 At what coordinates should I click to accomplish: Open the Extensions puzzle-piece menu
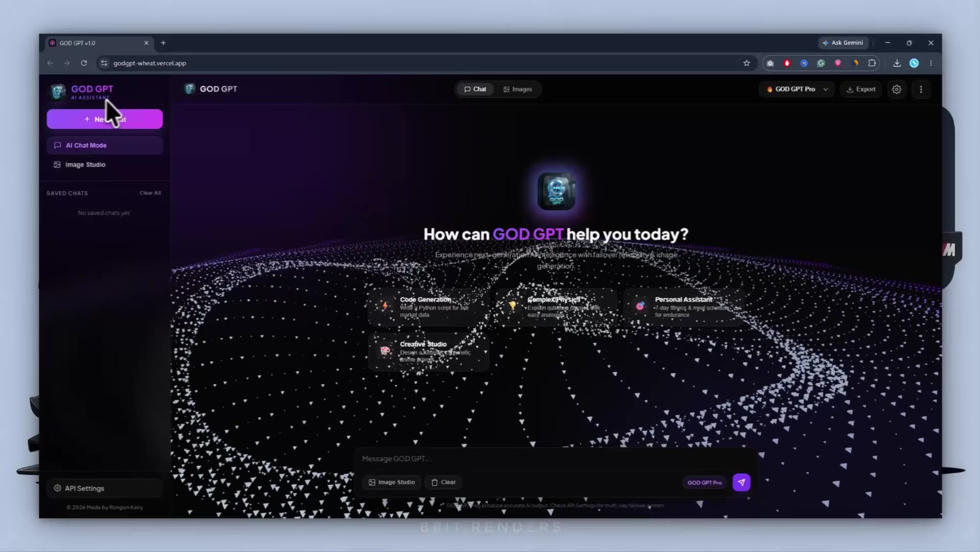coord(872,63)
